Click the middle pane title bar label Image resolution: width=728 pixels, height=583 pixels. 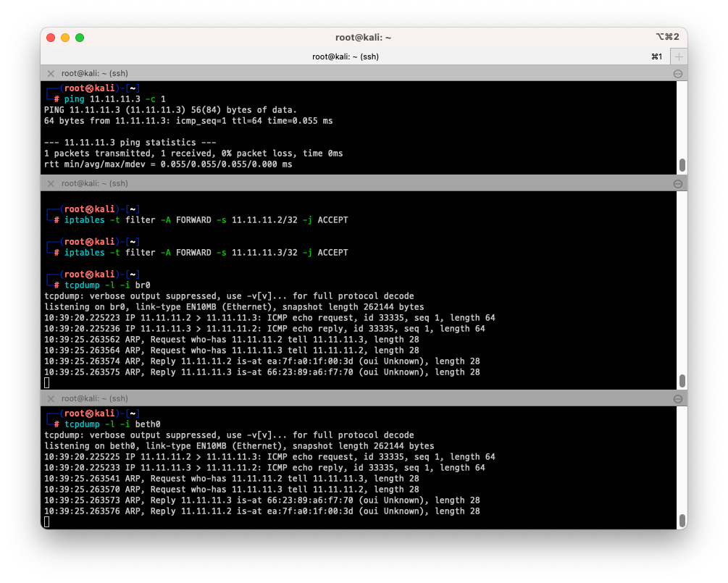pyautogui.click(x=95, y=183)
